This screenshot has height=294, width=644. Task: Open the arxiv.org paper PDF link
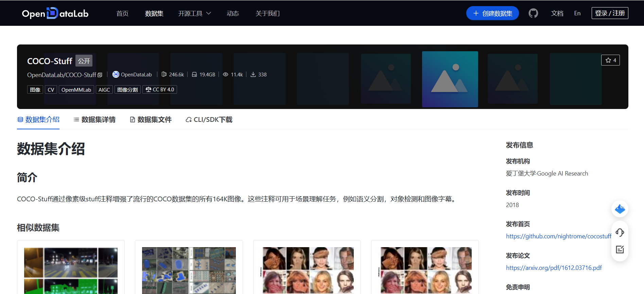pos(554,268)
